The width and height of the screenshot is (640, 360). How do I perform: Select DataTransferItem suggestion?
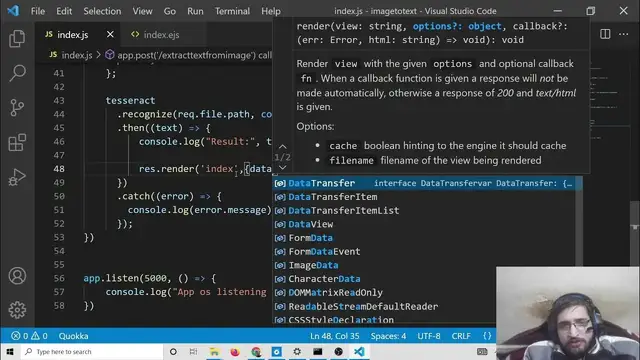[x=424, y=197]
